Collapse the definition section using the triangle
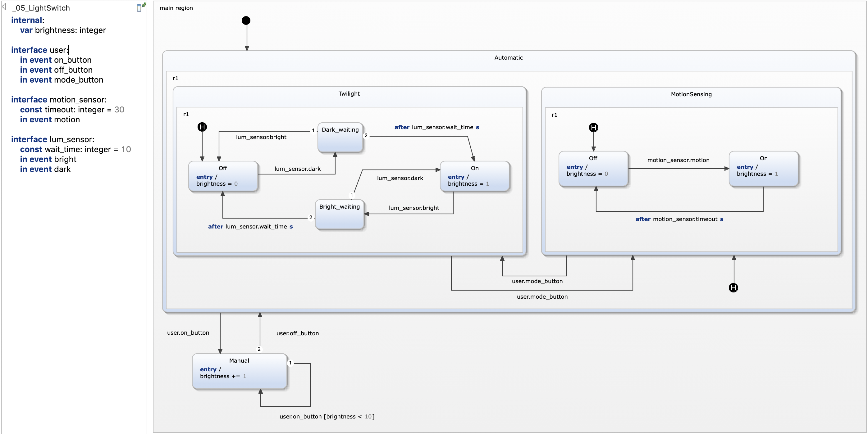 click(x=4, y=7)
